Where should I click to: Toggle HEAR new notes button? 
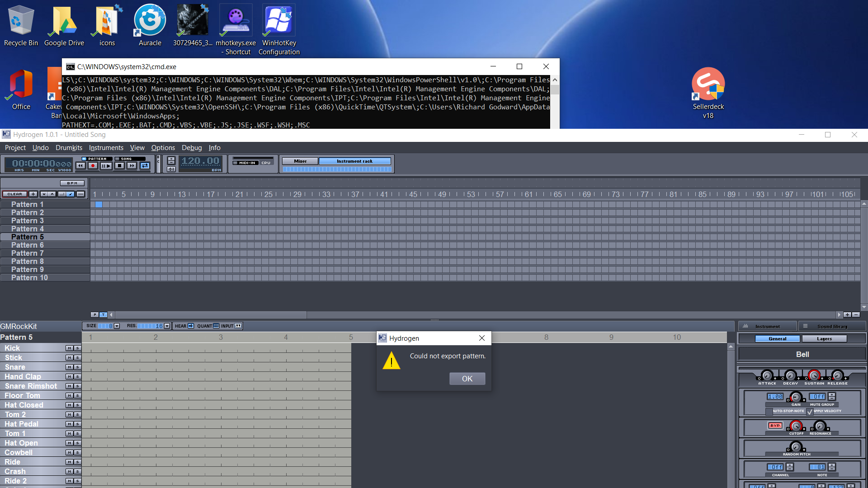tap(191, 326)
